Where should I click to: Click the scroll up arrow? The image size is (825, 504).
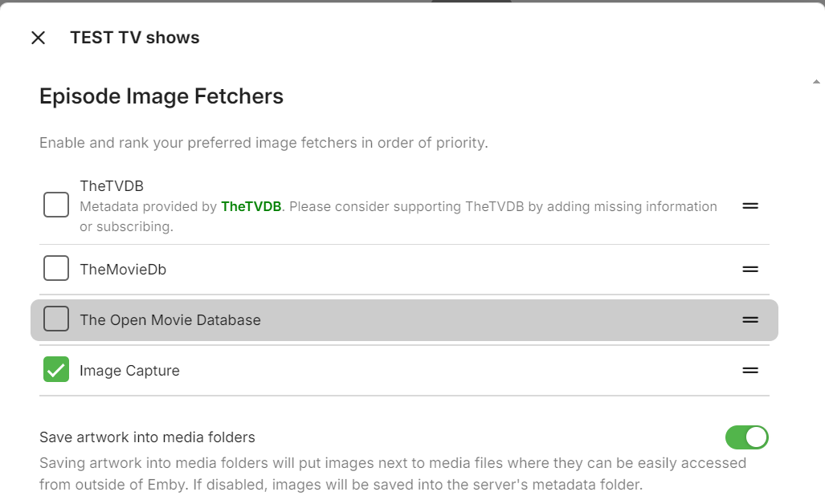click(x=816, y=82)
